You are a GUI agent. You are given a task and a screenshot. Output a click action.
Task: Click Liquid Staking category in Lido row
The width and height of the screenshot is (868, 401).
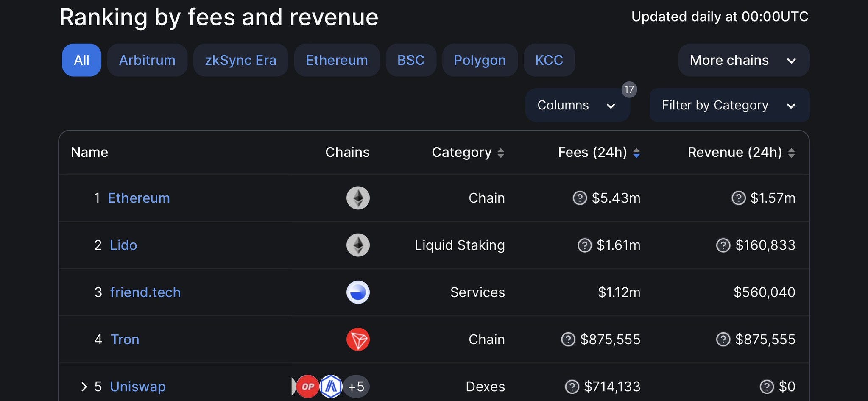pos(460,245)
